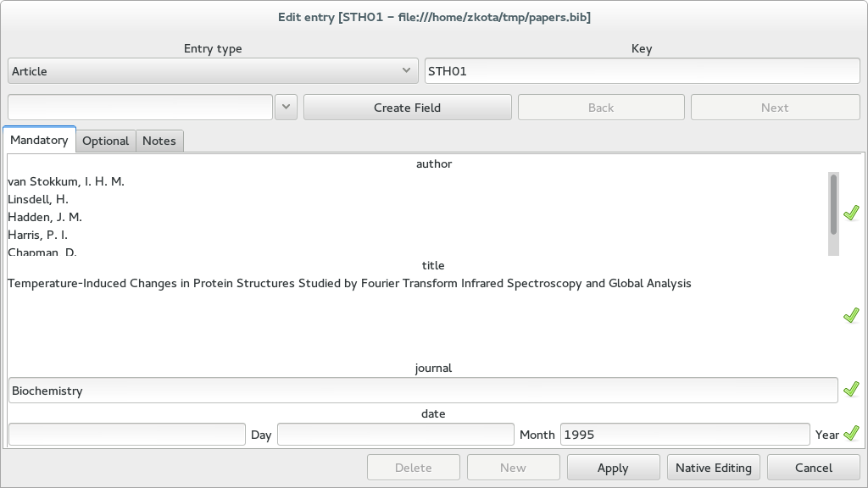Click the green checkmark beside title field

[851, 315]
